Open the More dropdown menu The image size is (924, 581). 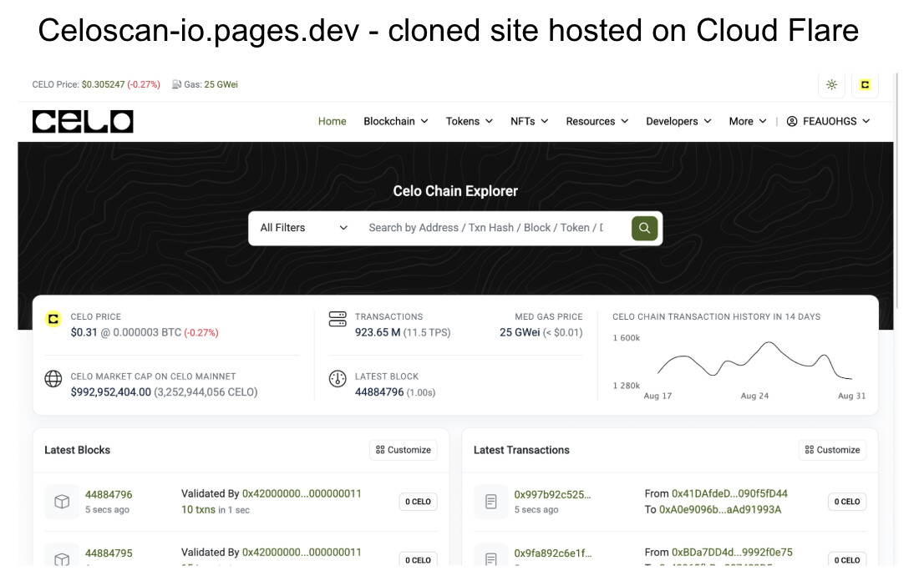tap(748, 121)
